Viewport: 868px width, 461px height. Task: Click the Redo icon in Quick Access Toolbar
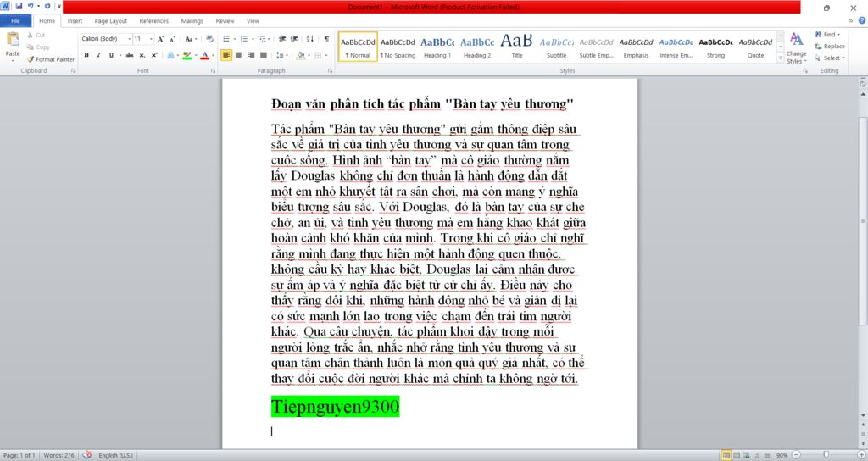click(47, 7)
